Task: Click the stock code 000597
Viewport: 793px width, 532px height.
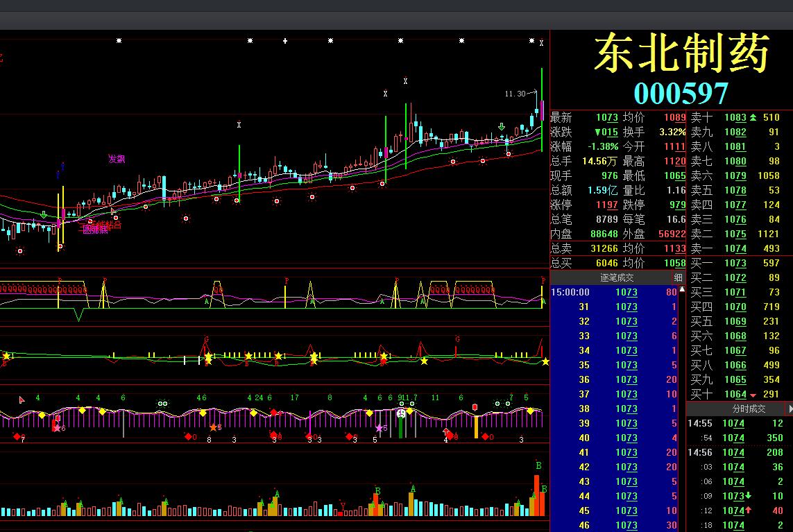Action: point(681,94)
